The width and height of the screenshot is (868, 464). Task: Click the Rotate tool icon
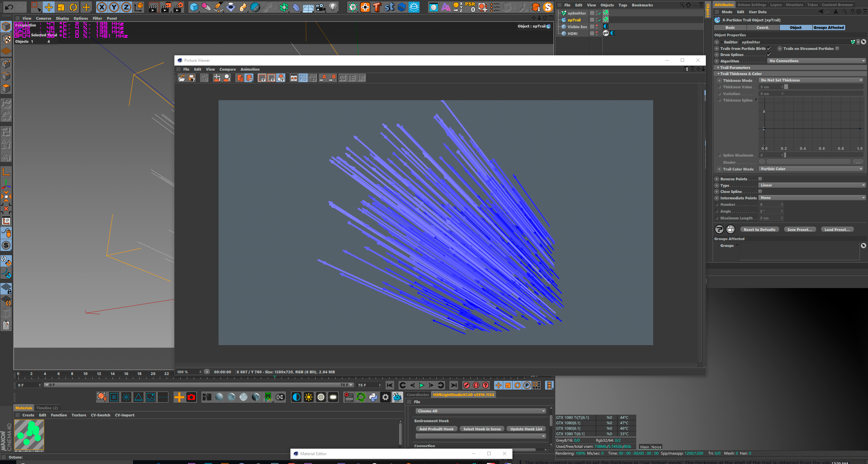[73, 7]
